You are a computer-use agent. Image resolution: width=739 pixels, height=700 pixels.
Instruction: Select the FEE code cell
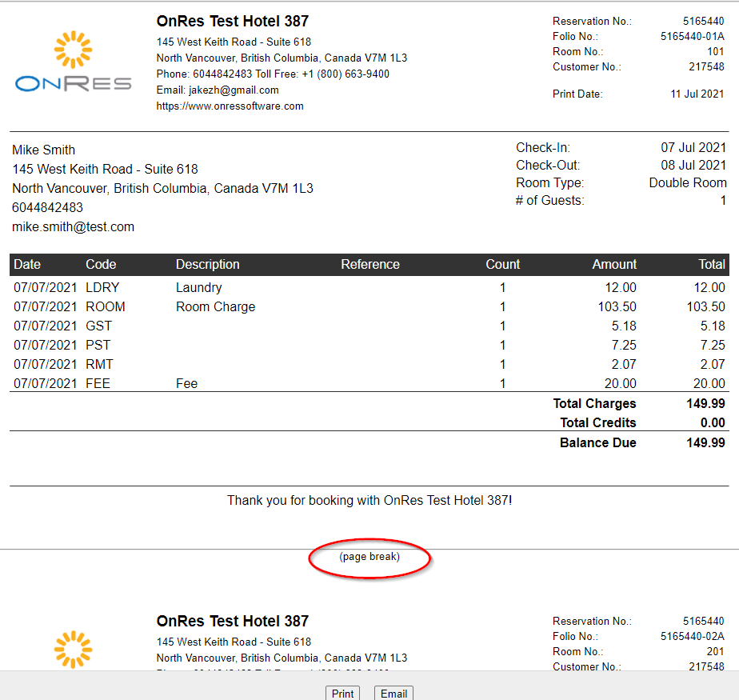click(98, 384)
